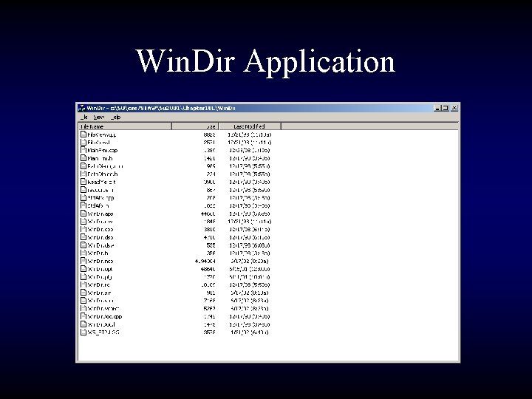Click the file icon beside WinDirDoc.cpp
This screenshot has height=399, width=532.
(83, 316)
